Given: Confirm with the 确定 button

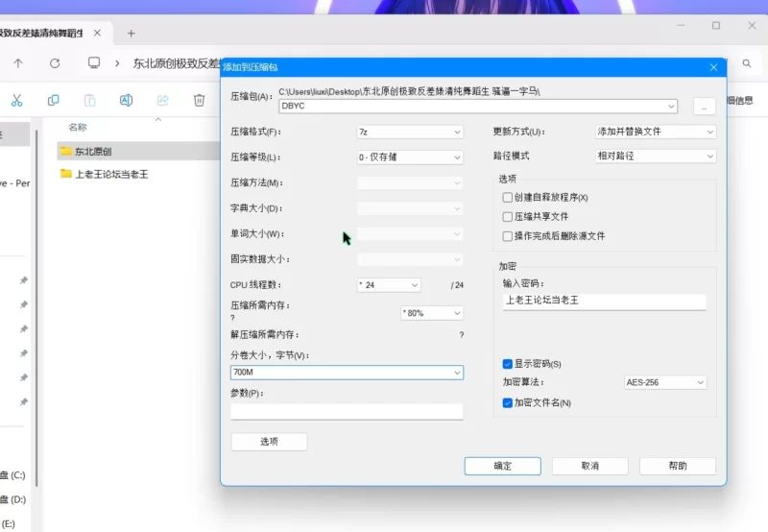Looking at the screenshot, I should coord(502,466).
